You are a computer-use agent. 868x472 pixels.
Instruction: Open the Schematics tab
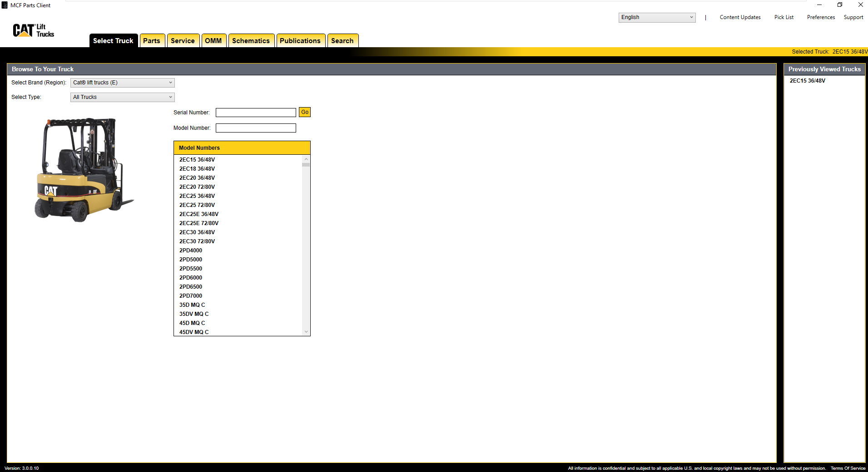tap(251, 40)
